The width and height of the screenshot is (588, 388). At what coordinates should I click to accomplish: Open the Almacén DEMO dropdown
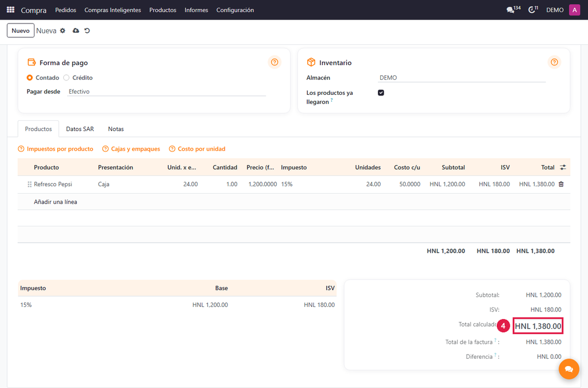click(x=462, y=78)
